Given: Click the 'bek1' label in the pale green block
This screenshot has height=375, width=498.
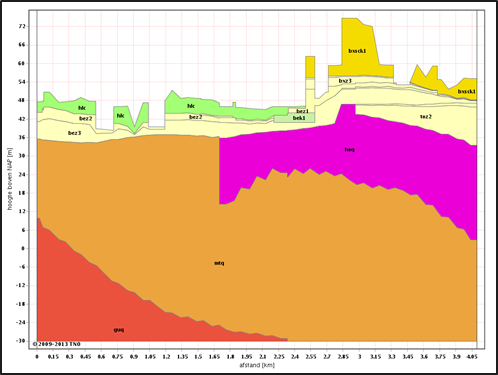Looking at the screenshot, I should tap(299, 118).
